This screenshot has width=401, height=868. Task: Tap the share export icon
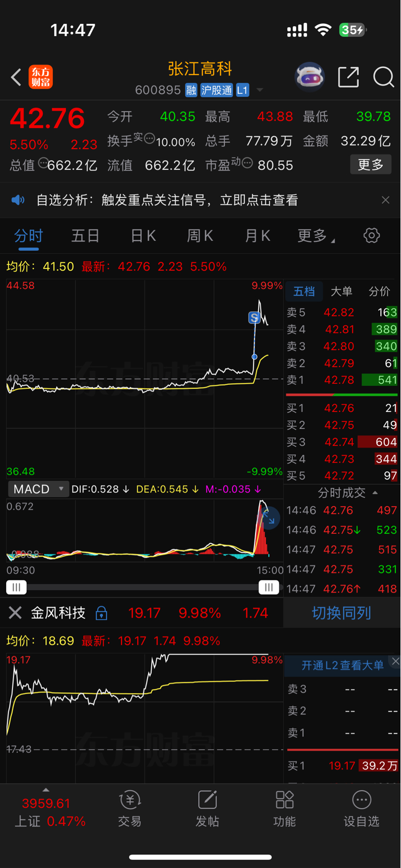click(348, 77)
